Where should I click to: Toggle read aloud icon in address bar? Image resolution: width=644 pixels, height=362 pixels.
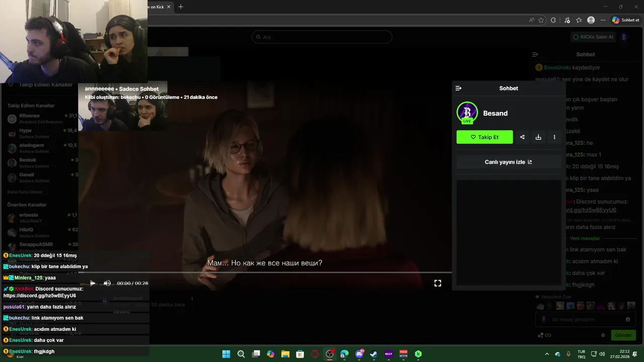point(531,20)
